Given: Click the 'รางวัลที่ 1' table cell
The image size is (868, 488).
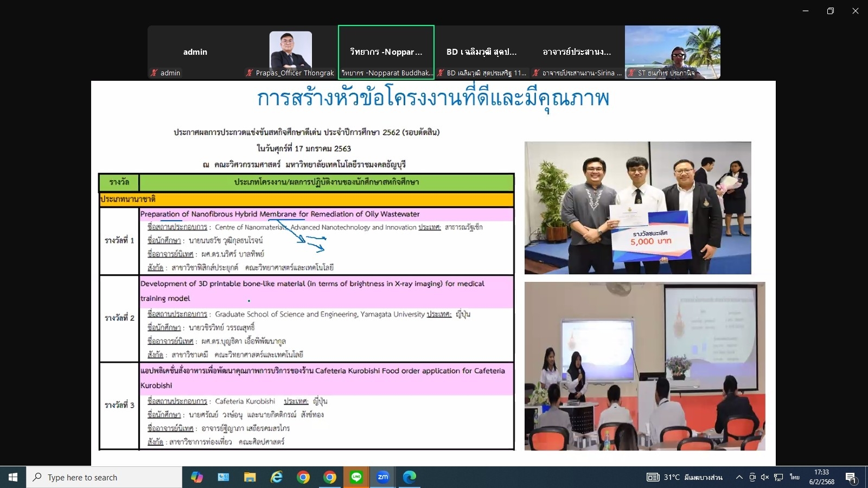Looking at the screenshot, I should pyautogui.click(x=119, y=241).
